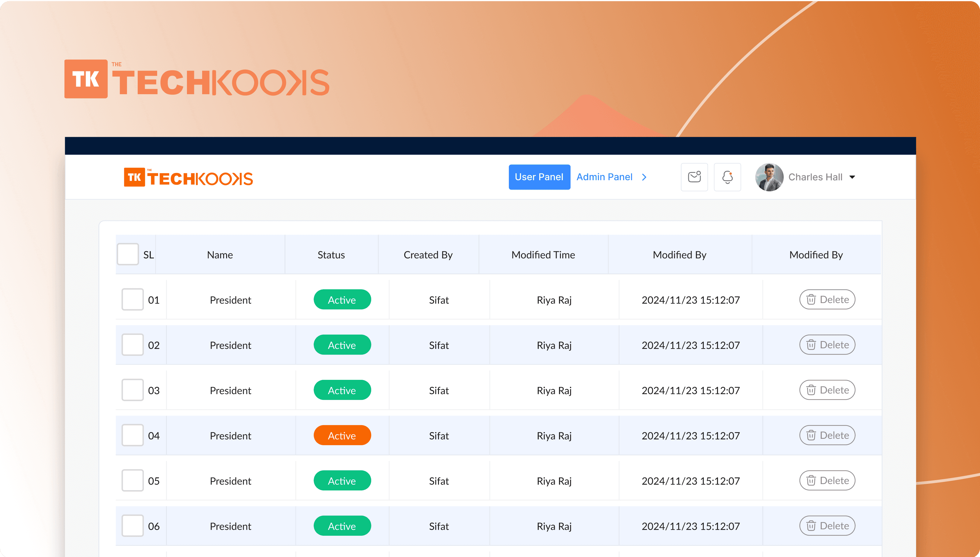The width and height of the screenshot is (980, 557).
Task: Expand chevron next to Admin Panel
Action: point(644,177)
